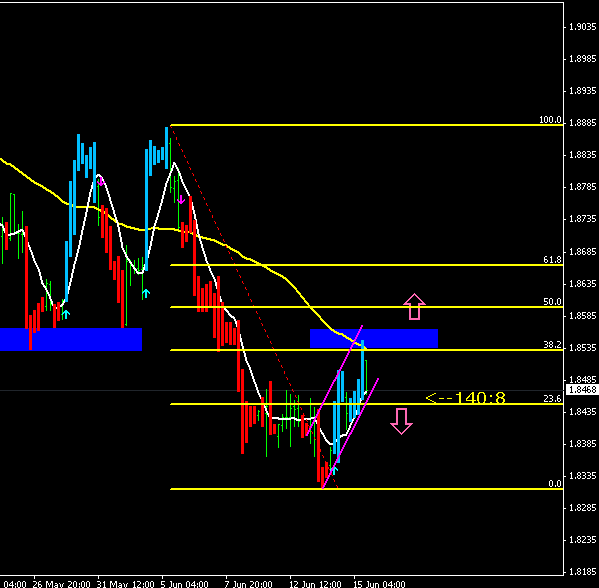Click the 1.8635 price axis label

(583, 284)
